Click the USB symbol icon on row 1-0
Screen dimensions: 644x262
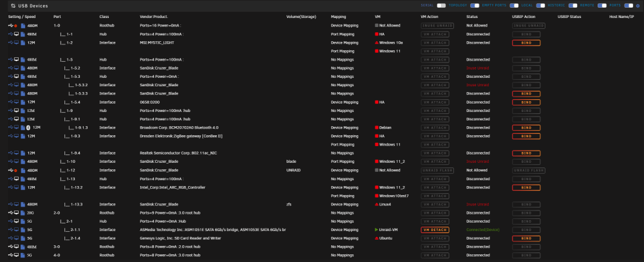10,26
